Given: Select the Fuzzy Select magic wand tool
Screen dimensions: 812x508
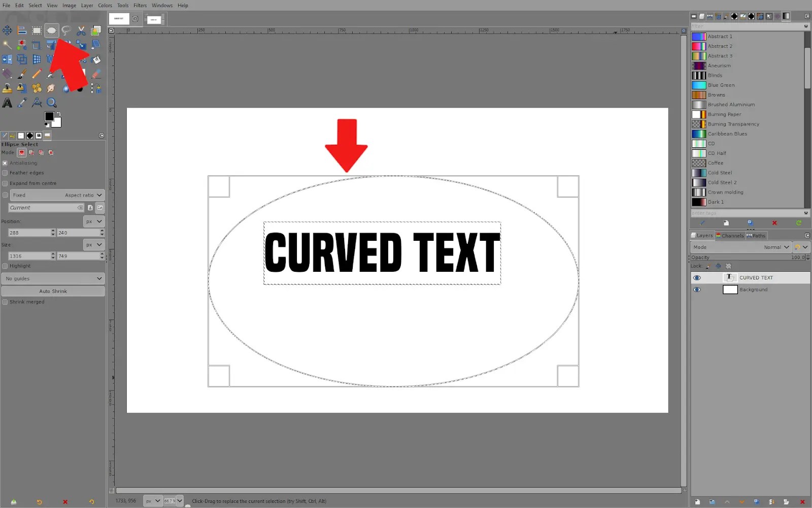Looking at the screenshot, I should [x=7, y=45].
